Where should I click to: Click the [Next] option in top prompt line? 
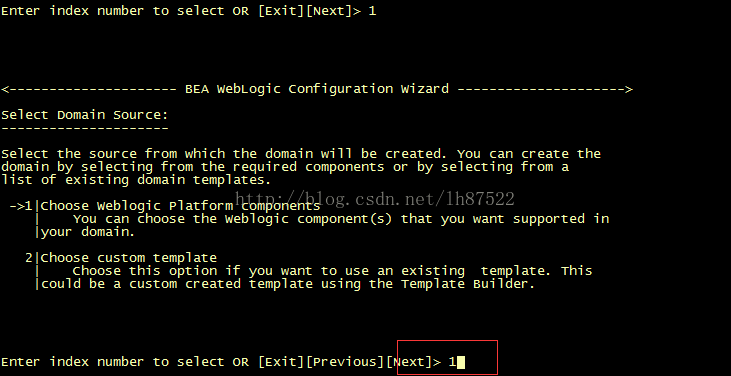tap(329, 11)
